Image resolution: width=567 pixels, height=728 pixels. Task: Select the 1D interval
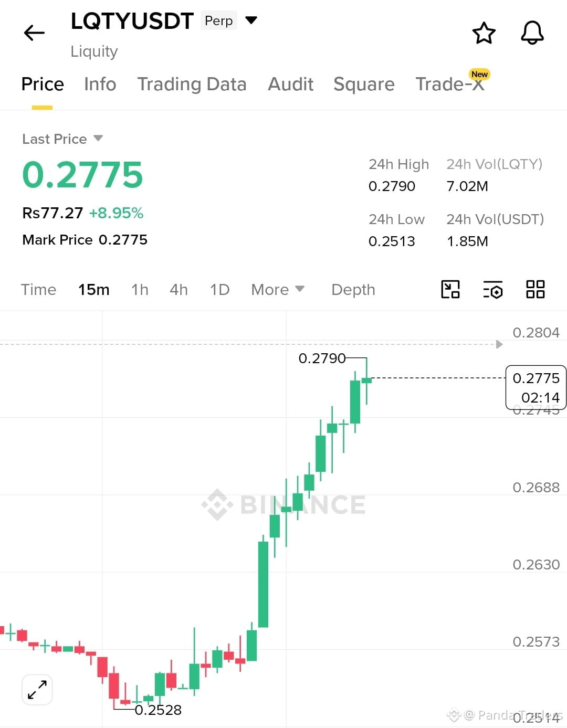[x=219, y=289]
